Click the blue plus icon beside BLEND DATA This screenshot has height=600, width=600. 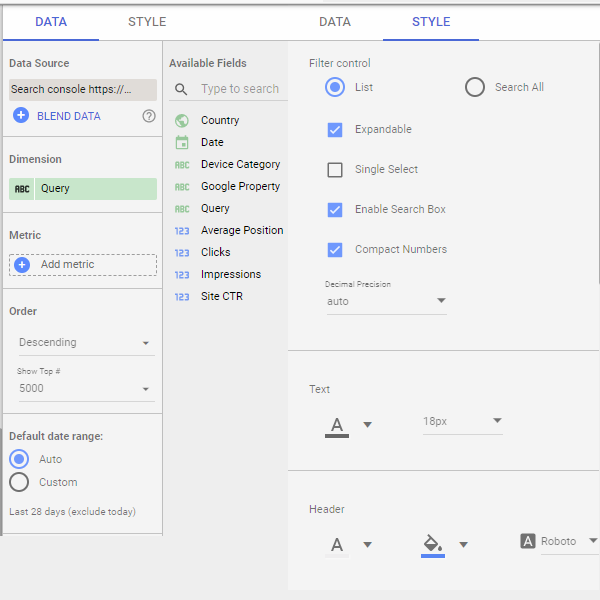pyautogui.click(x=21, y=115)
